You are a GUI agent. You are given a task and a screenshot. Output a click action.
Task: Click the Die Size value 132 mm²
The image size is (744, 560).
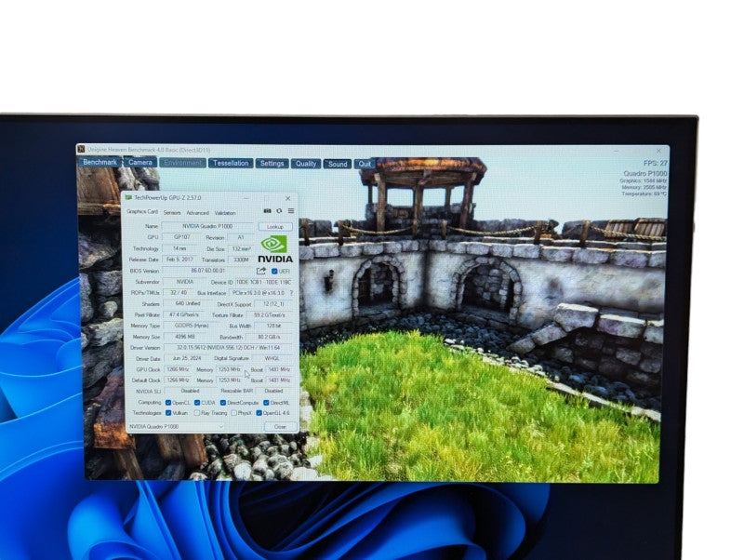(241, 248)
